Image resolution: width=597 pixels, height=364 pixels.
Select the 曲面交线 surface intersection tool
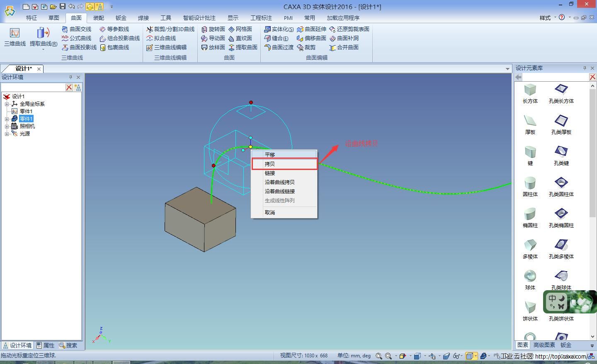(76, 29)
